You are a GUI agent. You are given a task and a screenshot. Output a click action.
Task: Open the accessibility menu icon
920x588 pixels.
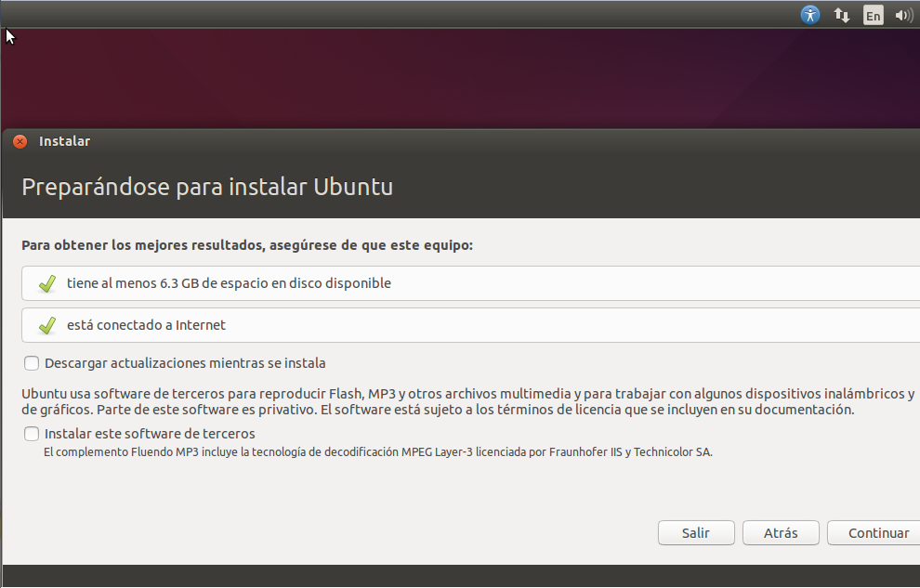810,15
